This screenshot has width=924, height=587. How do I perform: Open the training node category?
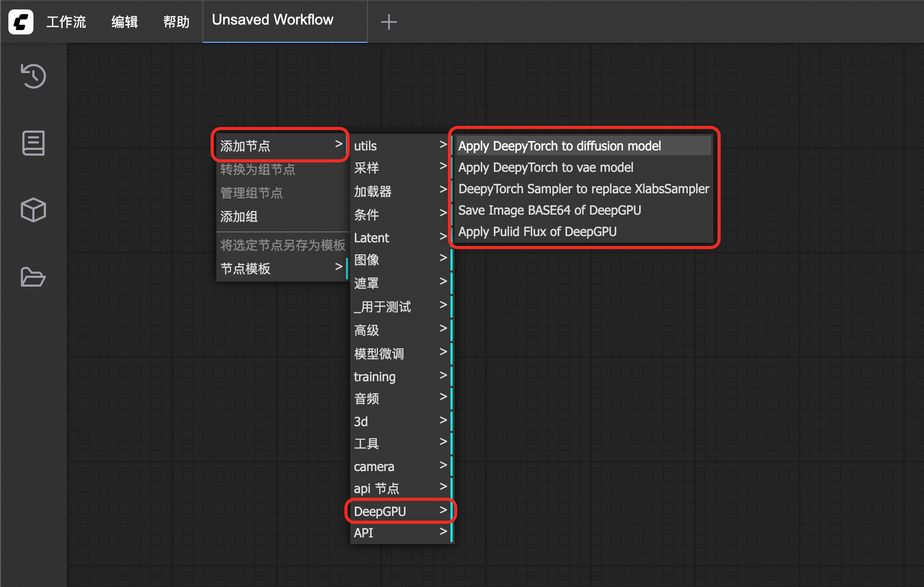[x=400, y=377]
